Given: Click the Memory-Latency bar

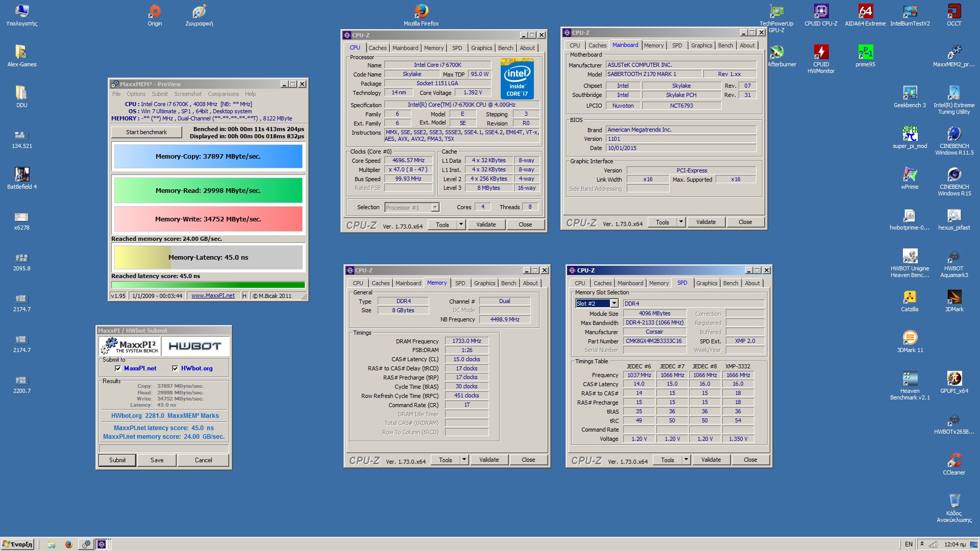Looking at the screenshot, I should coord(208,258).
